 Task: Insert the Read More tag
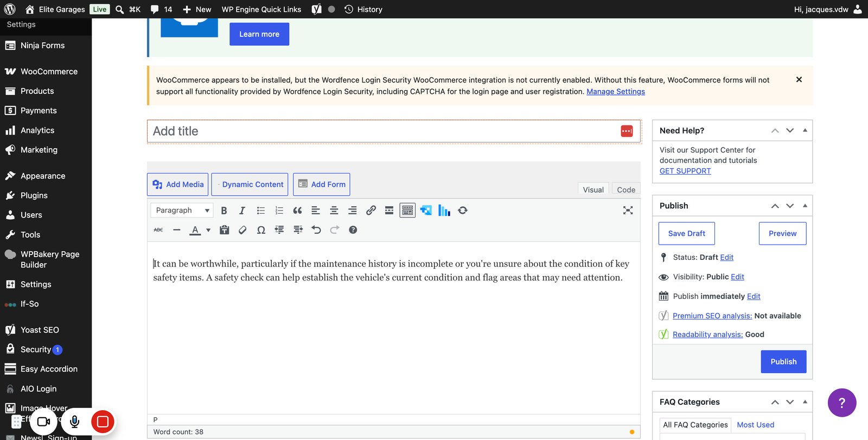[x=389, y=211]
